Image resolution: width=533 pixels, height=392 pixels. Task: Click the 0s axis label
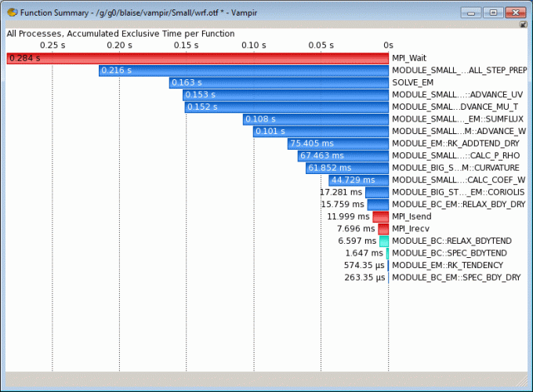[388, 45]
